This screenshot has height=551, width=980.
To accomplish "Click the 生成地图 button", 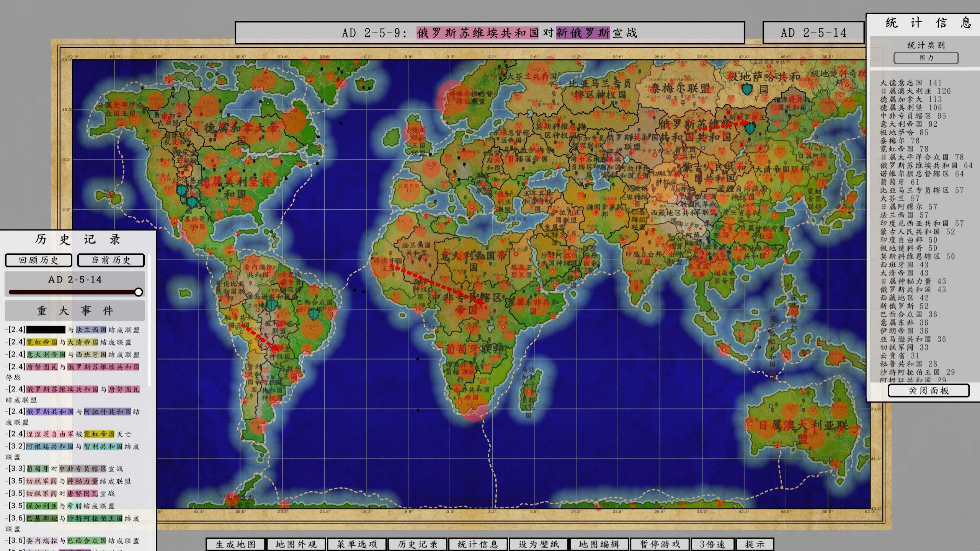I will pyautogui.click(x=235, y=544).
